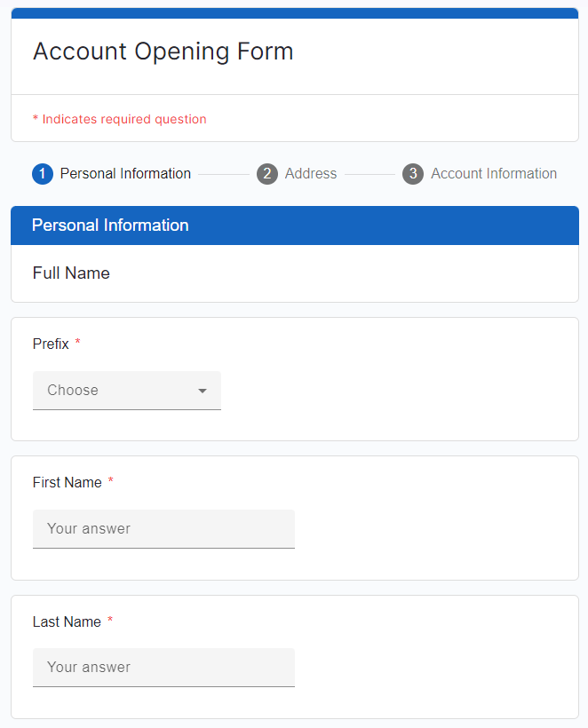Focus the First Name answer field
The width and height of the screenshot is (588, 728).
coord(163,529)
